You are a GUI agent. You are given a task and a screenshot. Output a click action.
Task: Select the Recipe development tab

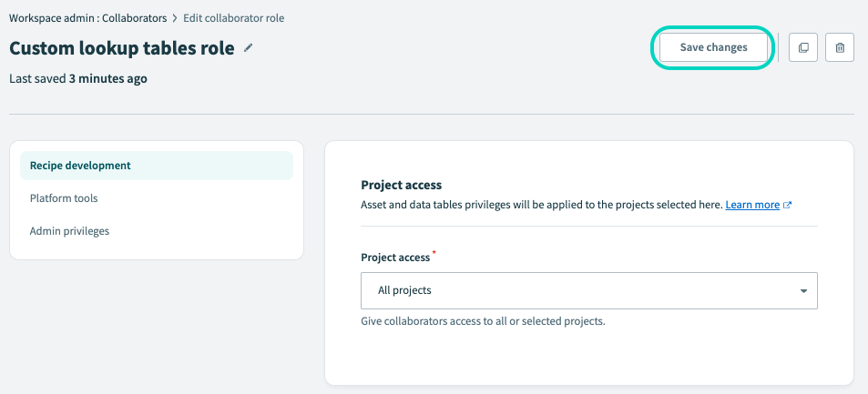[80, 166]
